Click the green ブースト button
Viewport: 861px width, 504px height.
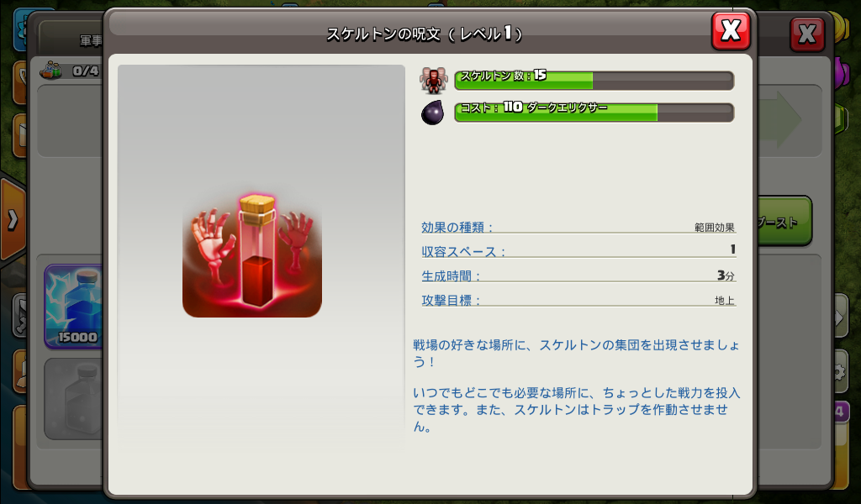[784, 222]
